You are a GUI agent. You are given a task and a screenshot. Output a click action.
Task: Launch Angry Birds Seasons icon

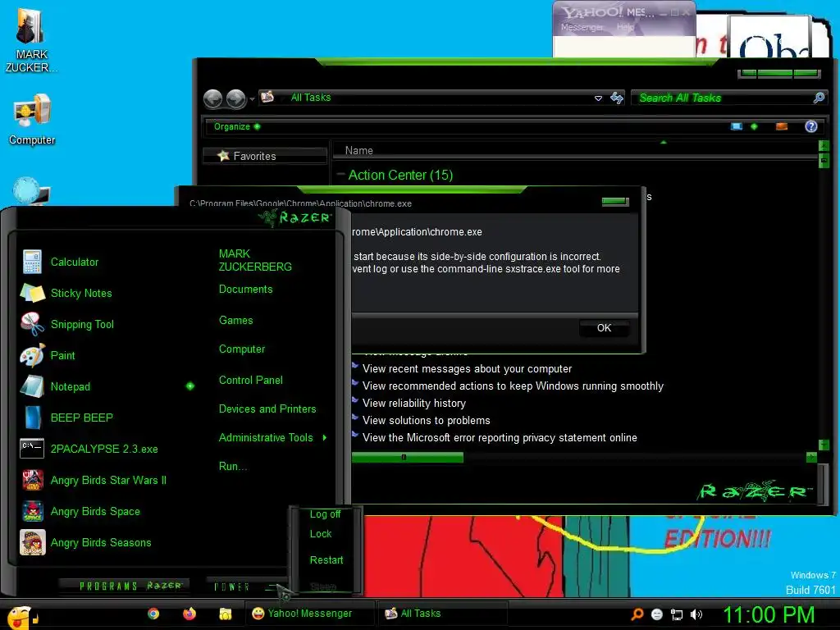click(x=32, y=542)
